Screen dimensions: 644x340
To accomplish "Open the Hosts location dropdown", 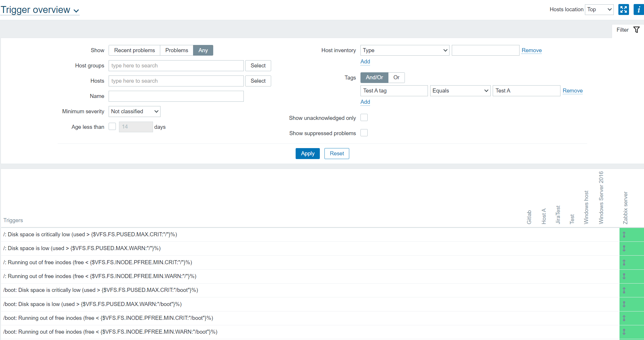I will (599, 10).
